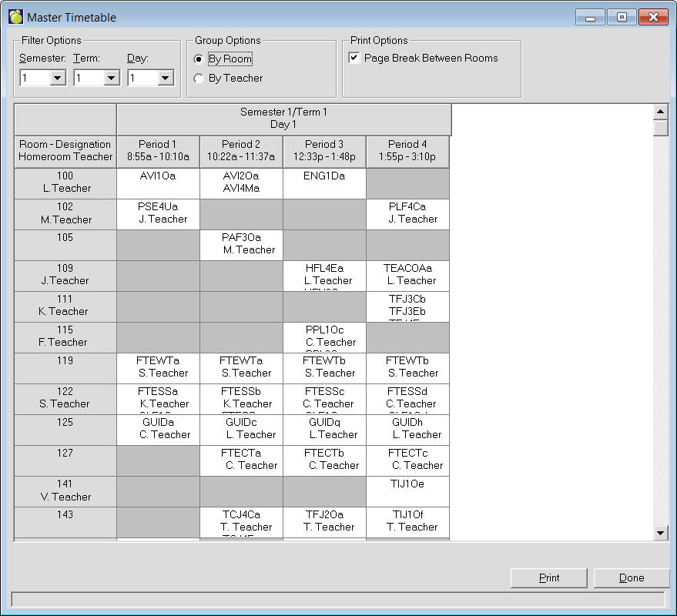Select the By Room radio button
Image resolution: width=677 pixels, height=616 pixels.
point(199,59)
